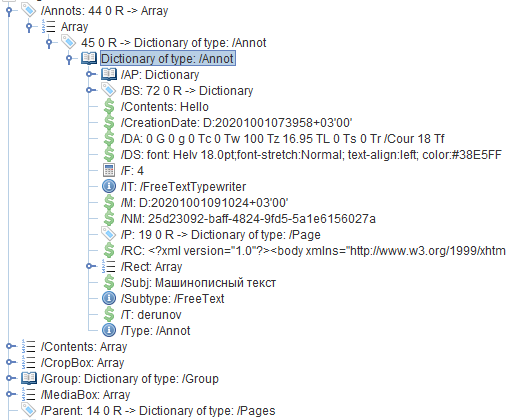Expand the /CropBox Array node
The width and height of the screenshot is (506, 420).
[10, 362]
